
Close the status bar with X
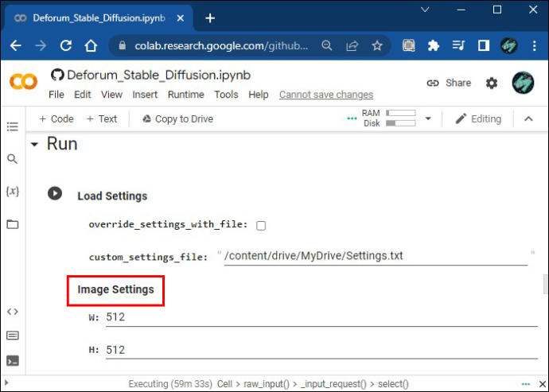click(543, 384)
